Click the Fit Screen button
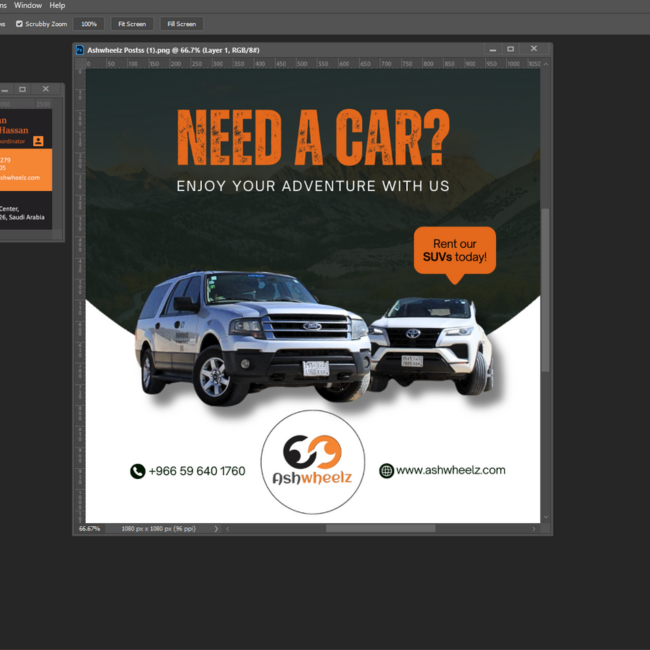The width and height of the screenshot is (650, 650). tap(132, 24)
